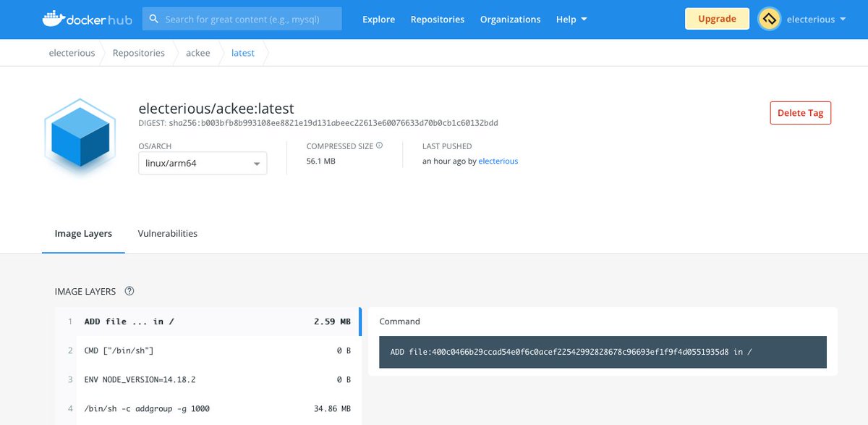Open the electerious account dropdown
This screenshot has width=868, height=425.
click(x=816, y=20)
